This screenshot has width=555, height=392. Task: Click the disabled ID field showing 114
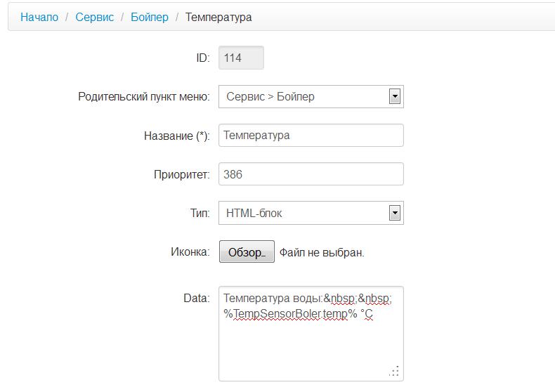coord(241,58)
